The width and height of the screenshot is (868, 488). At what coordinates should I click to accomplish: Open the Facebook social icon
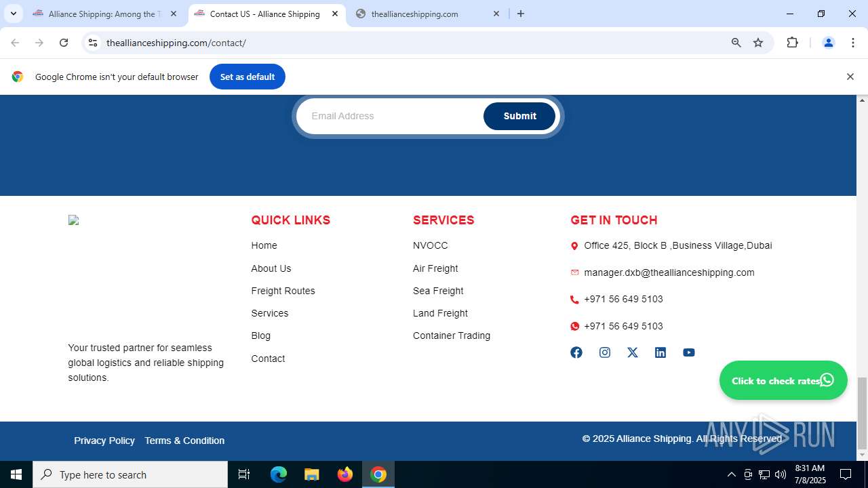(x=576, y=352)
